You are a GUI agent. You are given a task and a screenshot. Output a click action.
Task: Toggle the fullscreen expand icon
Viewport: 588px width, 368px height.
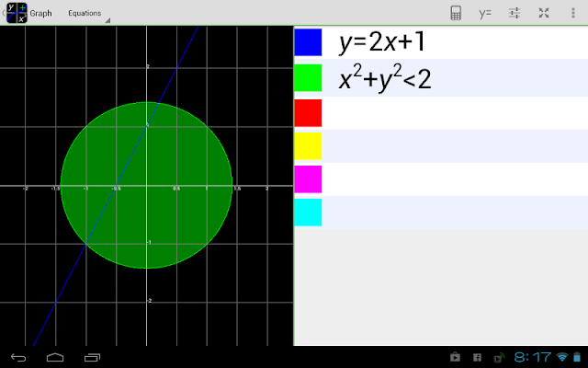(544, 13)
